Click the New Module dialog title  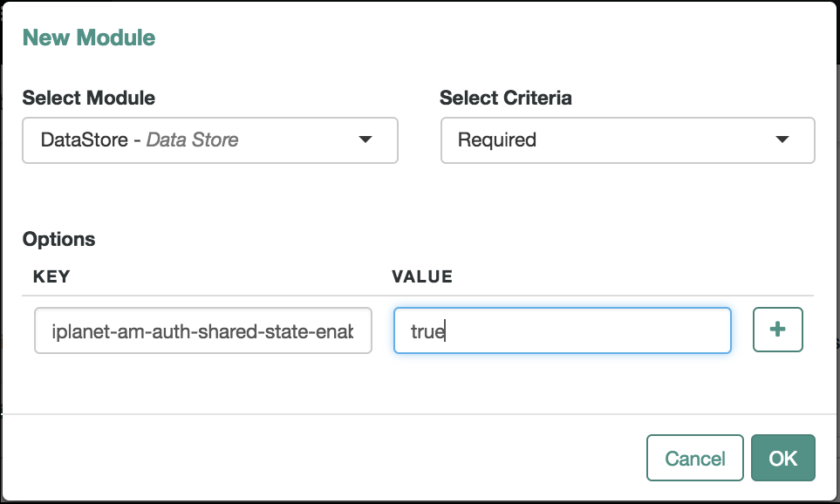pos(89,37)
